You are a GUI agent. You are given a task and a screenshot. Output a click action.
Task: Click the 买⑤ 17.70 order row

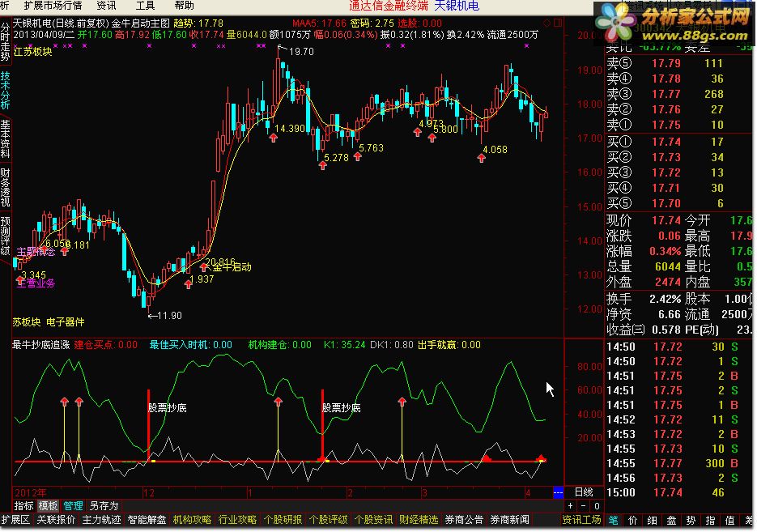click(x=678, y=203)
